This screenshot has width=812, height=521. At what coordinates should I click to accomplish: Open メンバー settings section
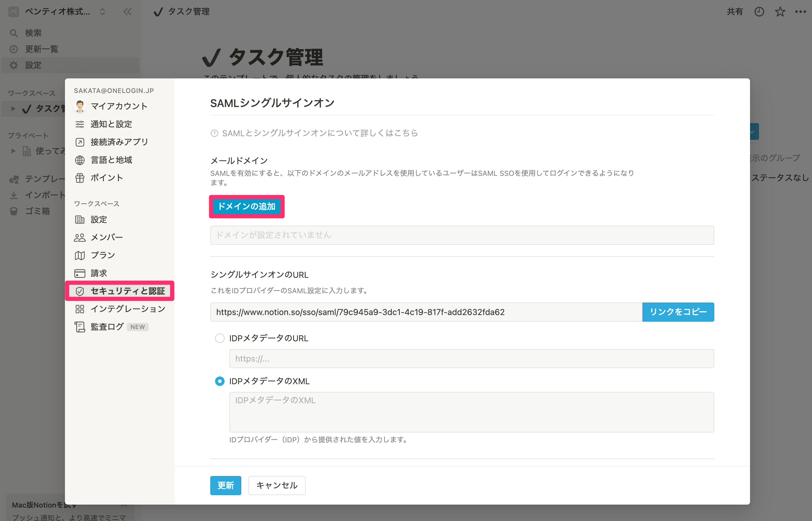point(120,238)
